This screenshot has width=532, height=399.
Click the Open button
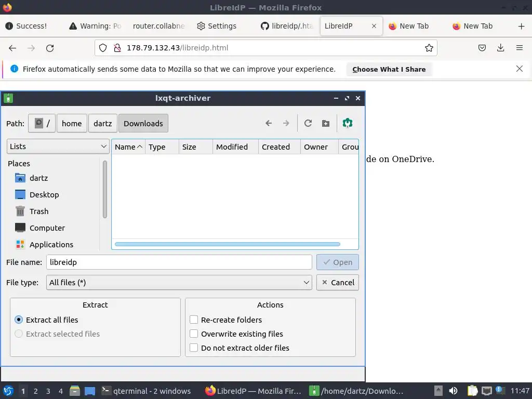pyautogui.click(x=338, y=262)
